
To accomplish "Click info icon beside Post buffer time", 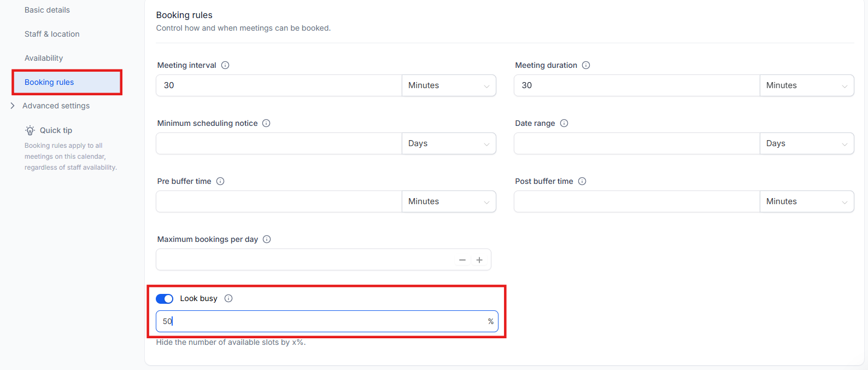I will (582, 181).
